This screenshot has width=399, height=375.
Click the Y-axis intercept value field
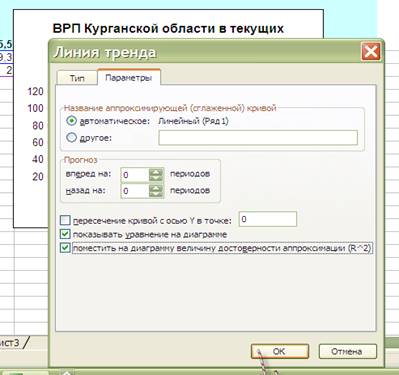(268, 219)
